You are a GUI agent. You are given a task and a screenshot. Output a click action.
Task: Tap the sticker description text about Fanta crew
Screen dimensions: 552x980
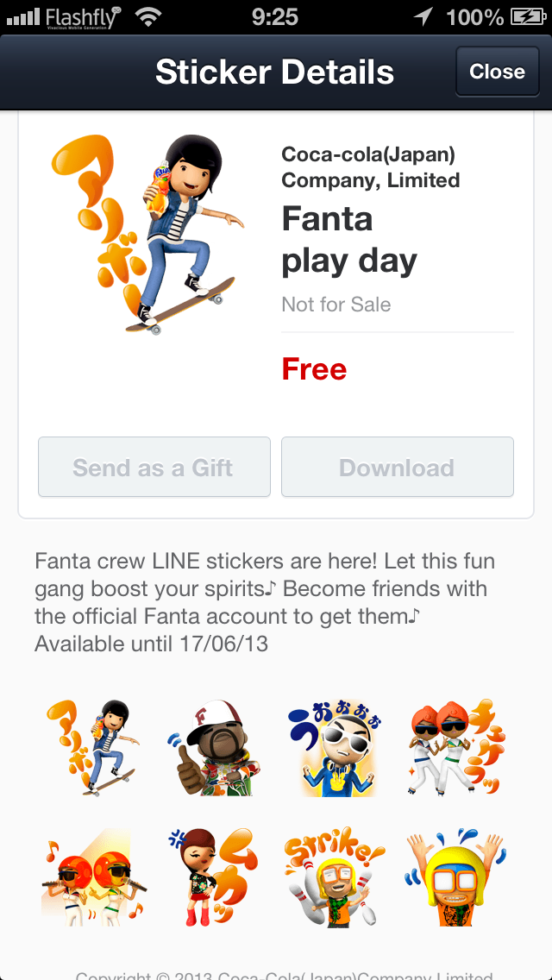click(x=265, y=602)
